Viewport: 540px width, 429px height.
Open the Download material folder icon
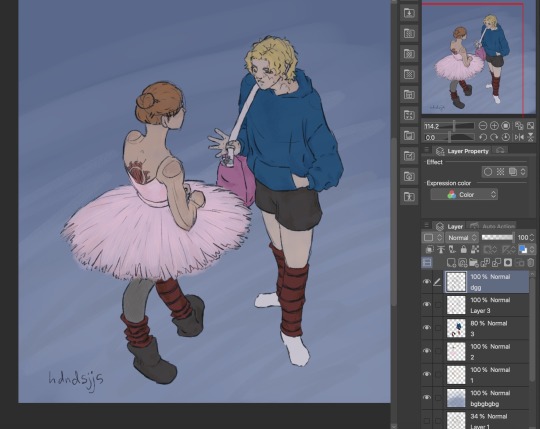pos(409,13)
